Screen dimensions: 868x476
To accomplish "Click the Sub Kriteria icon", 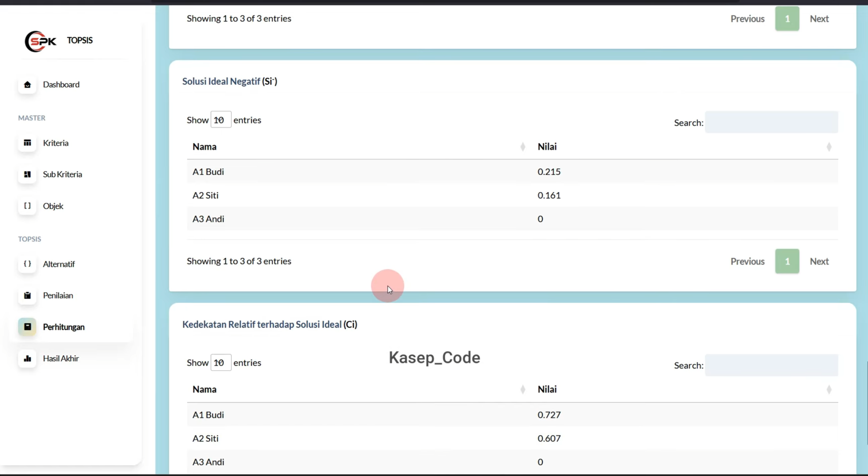I will (27, 174).
